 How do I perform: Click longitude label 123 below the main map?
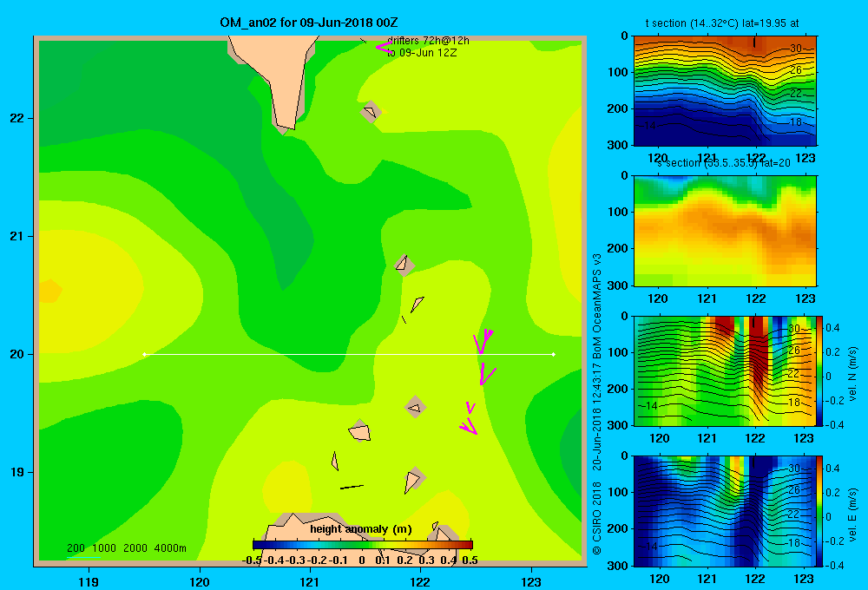click(531, 581)
